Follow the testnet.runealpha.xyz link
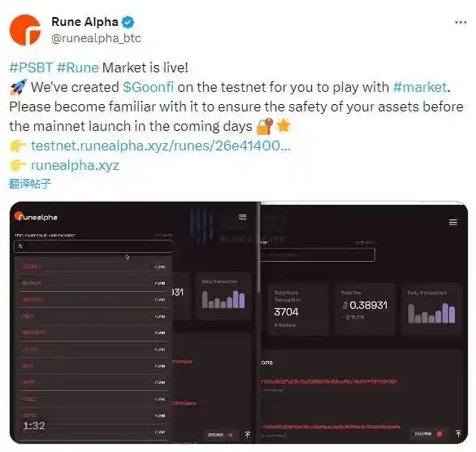476x452 pixels. tap(161, 146)
